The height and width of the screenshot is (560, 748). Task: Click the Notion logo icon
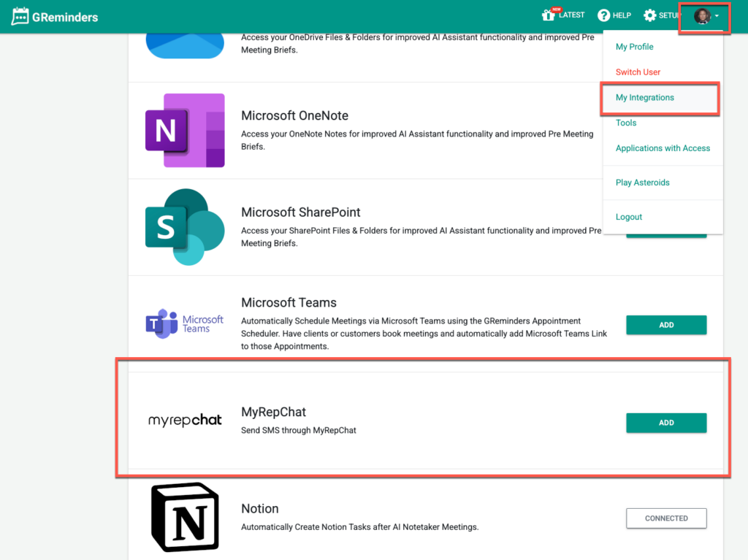click(184, 517)
